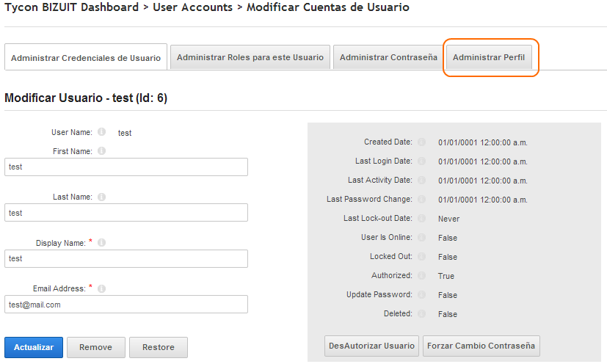Click the info icon next to Last Name

101,197
